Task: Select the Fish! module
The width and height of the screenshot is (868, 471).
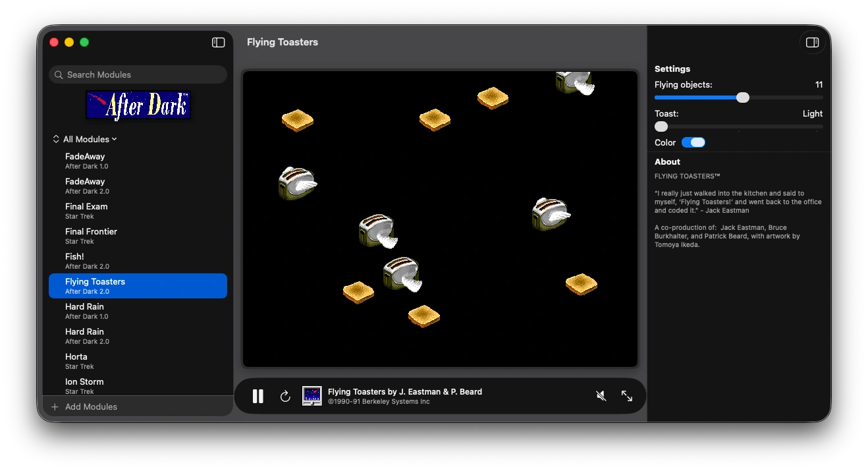Action: coord(138,261)
